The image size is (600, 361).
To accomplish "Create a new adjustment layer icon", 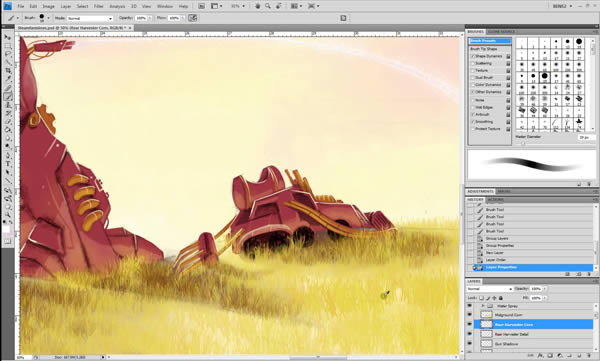I will tap(560, 356).
